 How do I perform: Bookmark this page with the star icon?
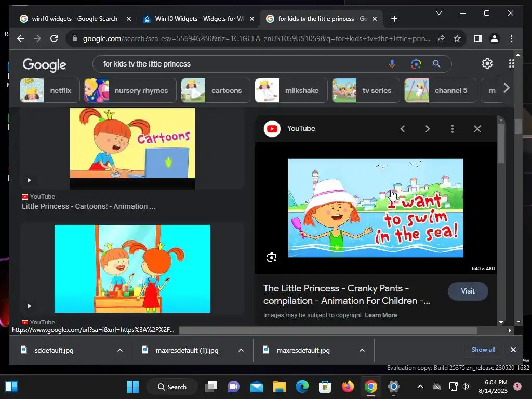click(x=457, y=38)
